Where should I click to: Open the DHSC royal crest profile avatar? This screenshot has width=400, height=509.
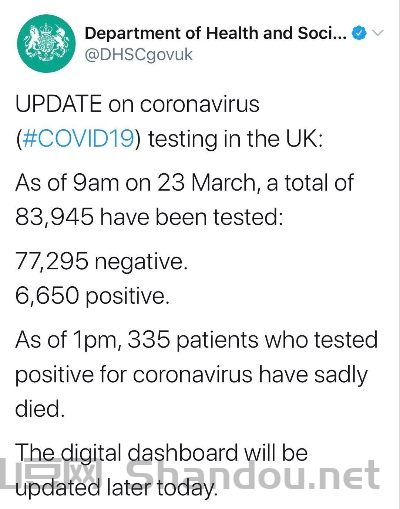46,43
